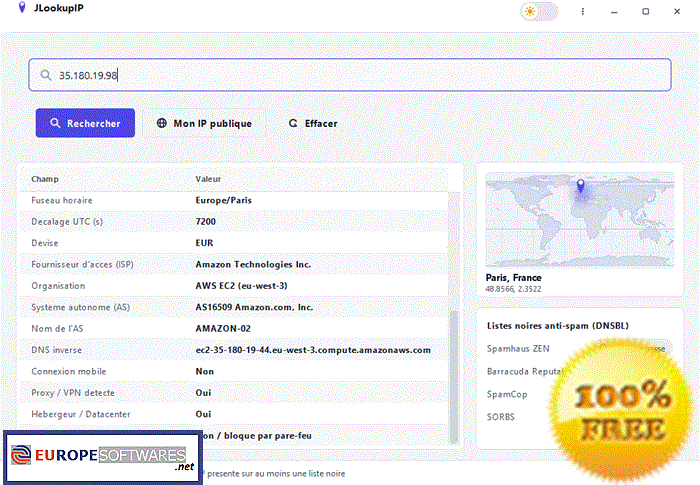This screenshot has width=700, height=485.
Task: Select the EUR currency value
Action: [x=204, y=243]
